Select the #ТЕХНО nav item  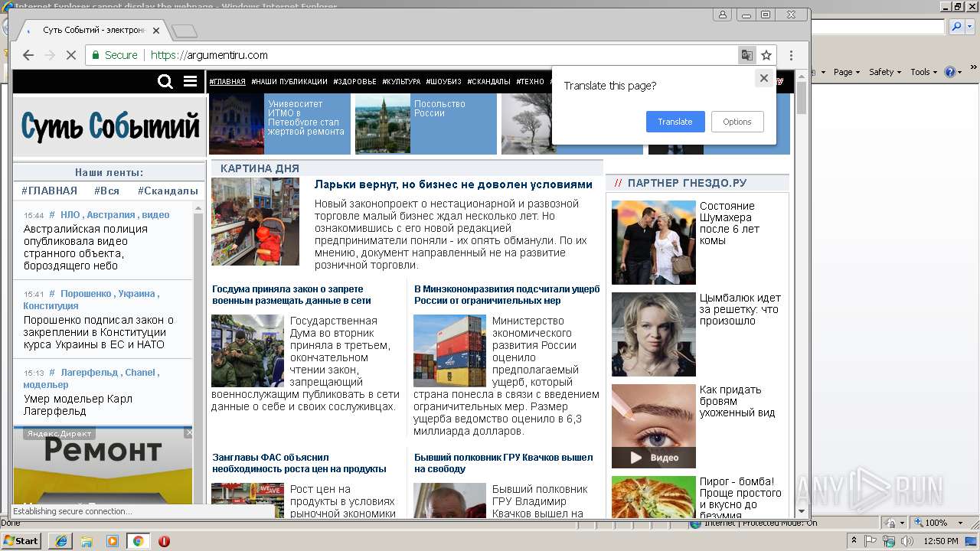click(530, 82)
